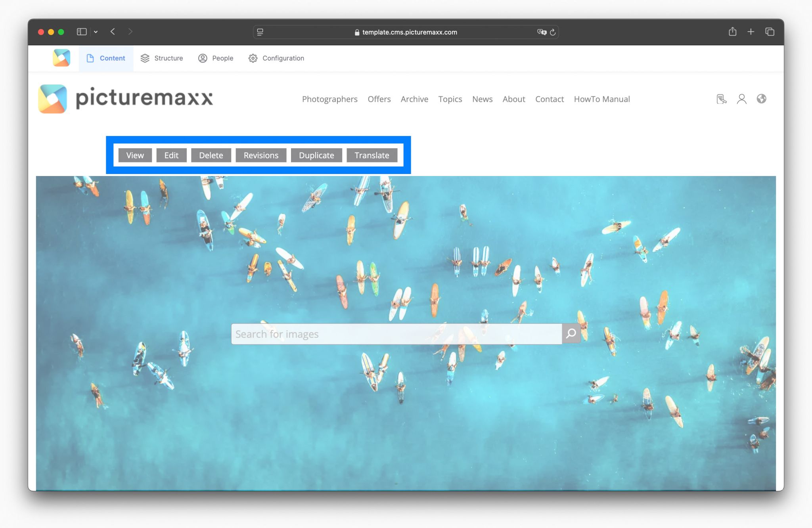Click the picturemaxx CMS logo icon
The image size is (812, 528).
(x=61, y=58)
